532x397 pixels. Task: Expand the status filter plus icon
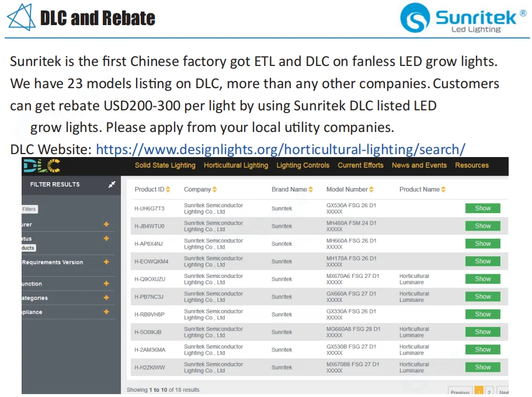coord(106,239)
